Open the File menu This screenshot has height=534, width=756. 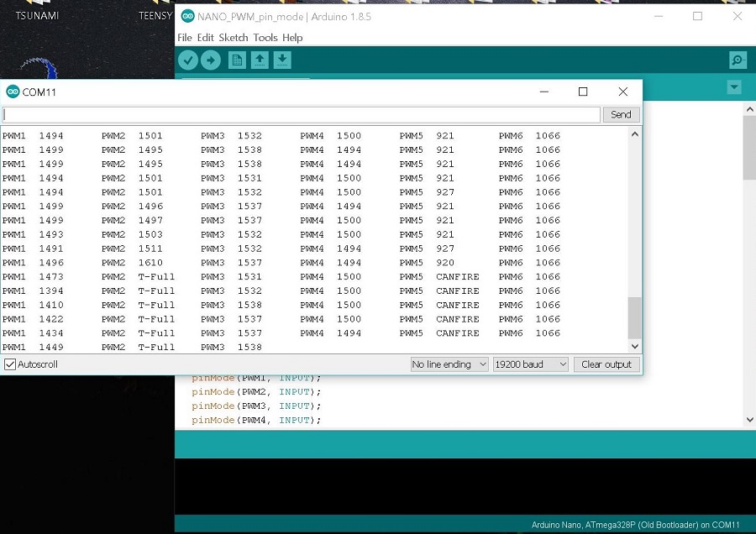(184, 38)
